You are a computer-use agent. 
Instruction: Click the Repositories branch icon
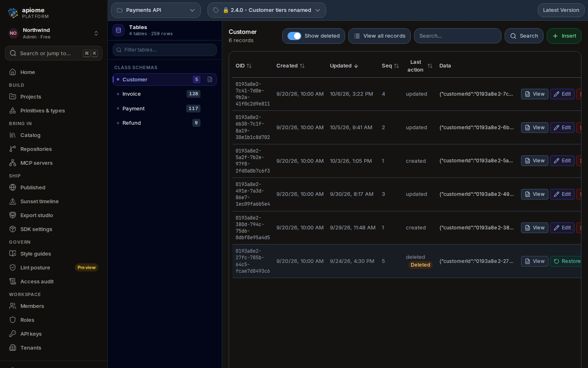click(x=13, y=149)
